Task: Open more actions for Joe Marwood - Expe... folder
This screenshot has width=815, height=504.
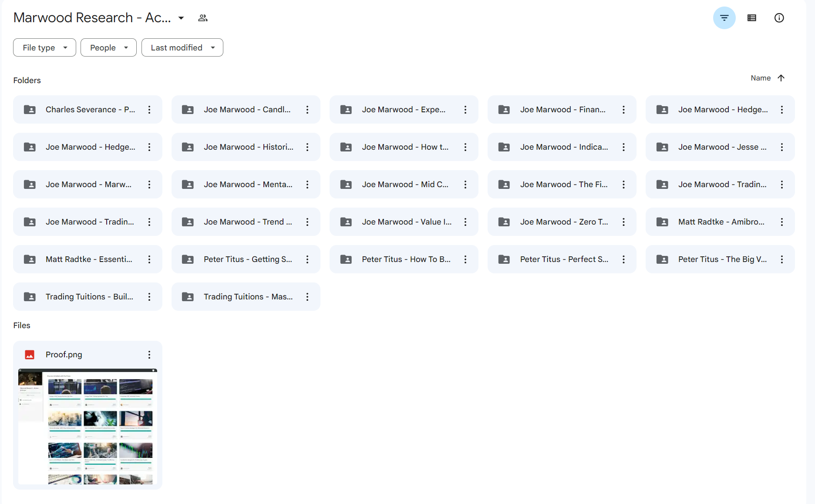Action: pyautogui.click(x=465, y=110)
